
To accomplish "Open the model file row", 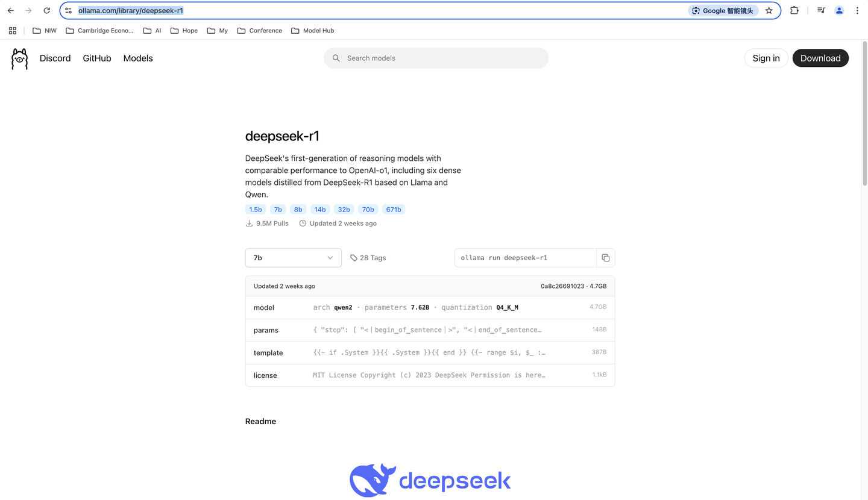I will tap(430, 307).
